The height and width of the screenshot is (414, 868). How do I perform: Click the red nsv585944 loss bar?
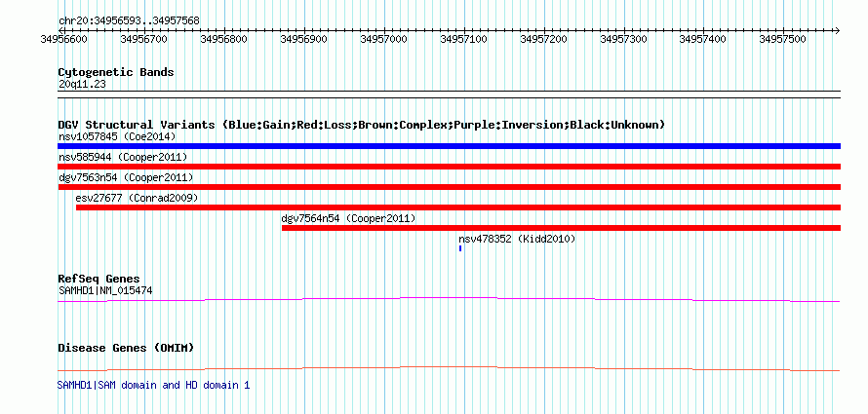pyautogui.click(x=449, y=167)
